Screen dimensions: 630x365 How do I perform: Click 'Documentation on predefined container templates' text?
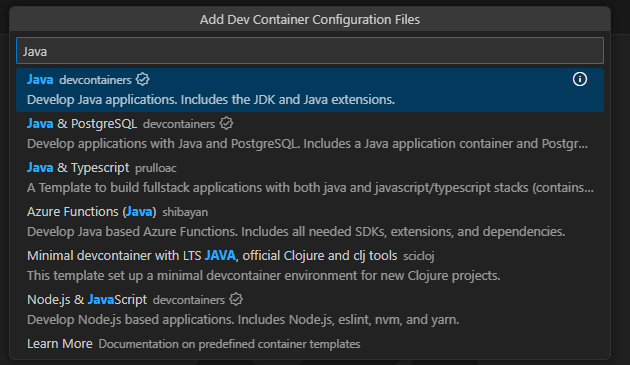229,344
